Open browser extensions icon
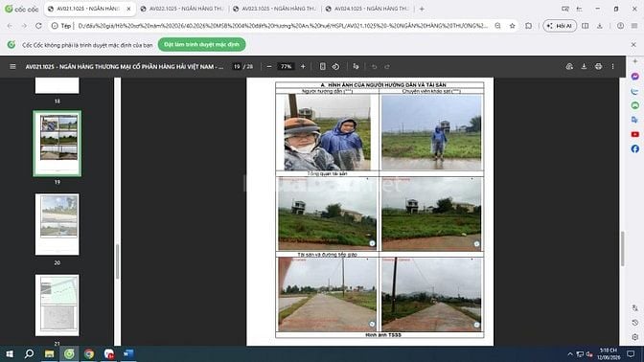644x362 pixels. [528, 26]
